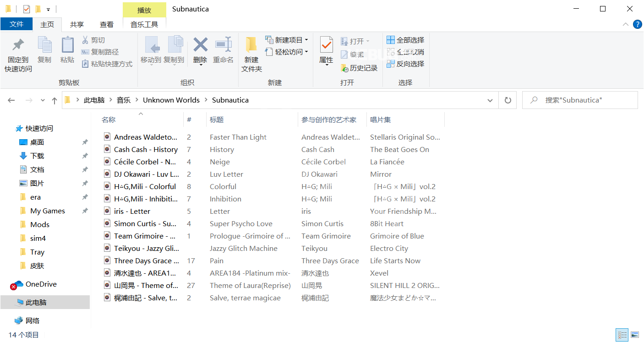Click the OneDrive cloud icon
The image size is (644, 342).
[16, 285]
